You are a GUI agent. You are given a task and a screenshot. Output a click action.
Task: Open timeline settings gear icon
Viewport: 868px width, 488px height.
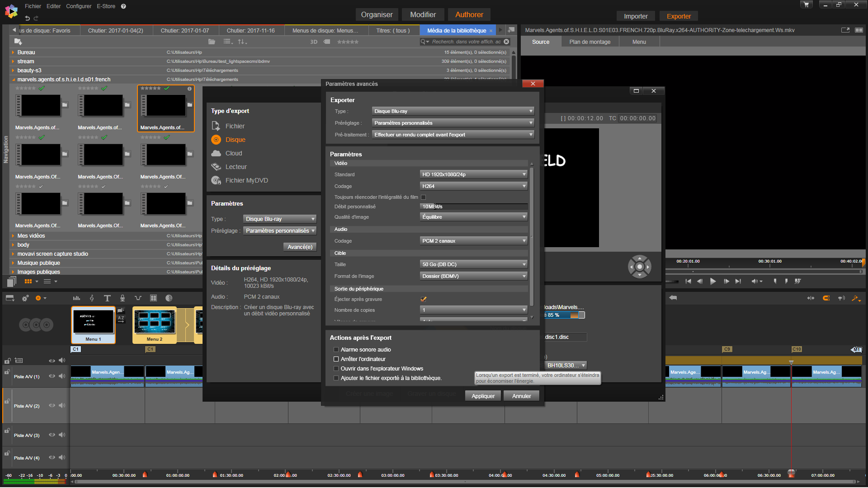point(25,298)
